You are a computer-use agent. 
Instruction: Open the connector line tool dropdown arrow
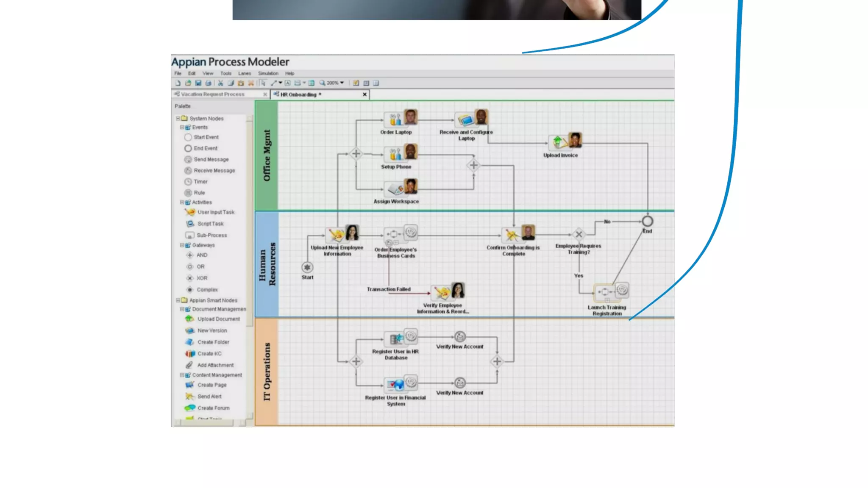[281, 83]
